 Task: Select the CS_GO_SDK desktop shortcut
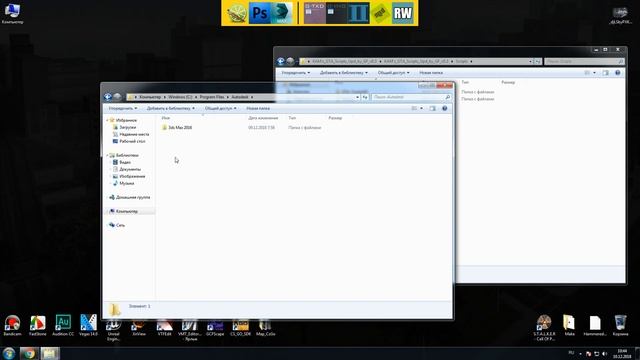240,328
